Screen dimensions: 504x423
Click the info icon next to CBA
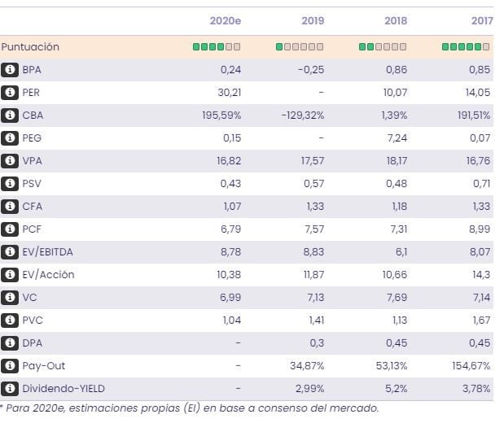tap(11, 116)
